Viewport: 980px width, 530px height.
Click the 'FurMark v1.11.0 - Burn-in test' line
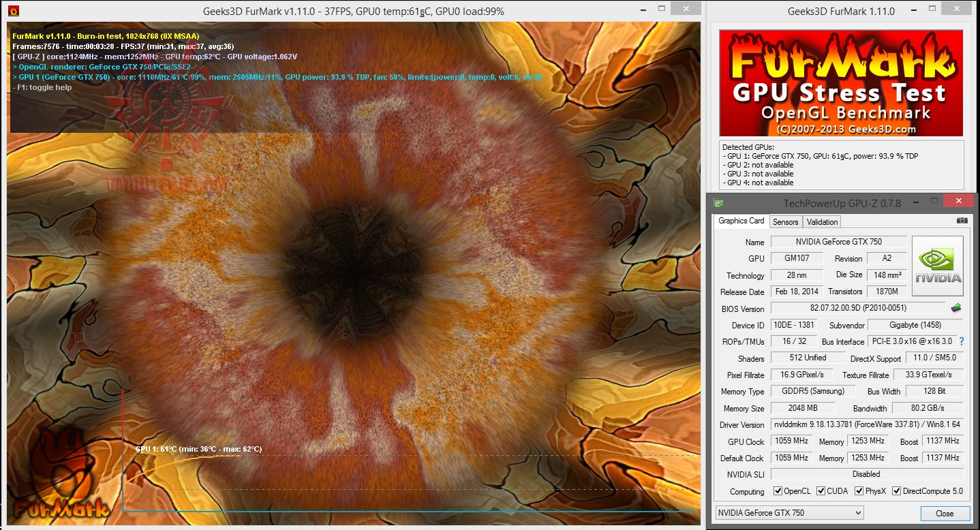[106, 36]
